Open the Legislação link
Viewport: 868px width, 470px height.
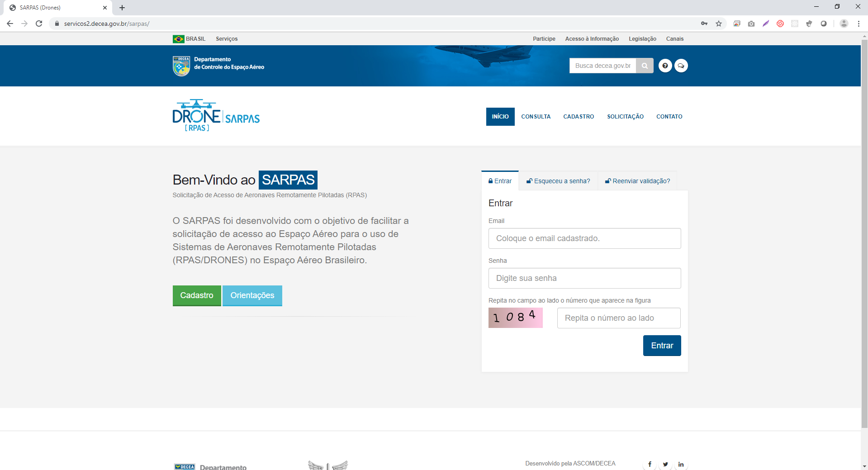pyautogui.click(x=642, y=39)
